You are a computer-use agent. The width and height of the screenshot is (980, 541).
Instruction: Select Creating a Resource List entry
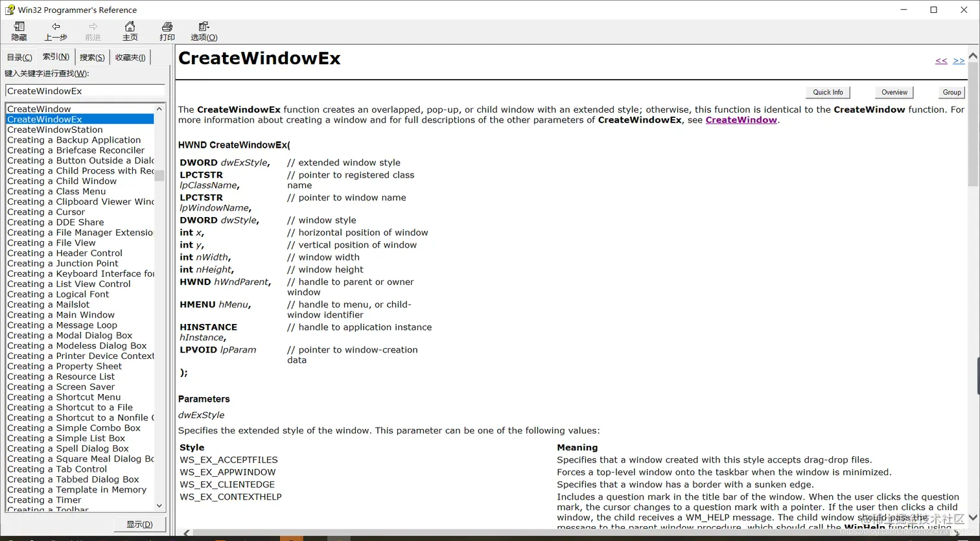point(80,376)
